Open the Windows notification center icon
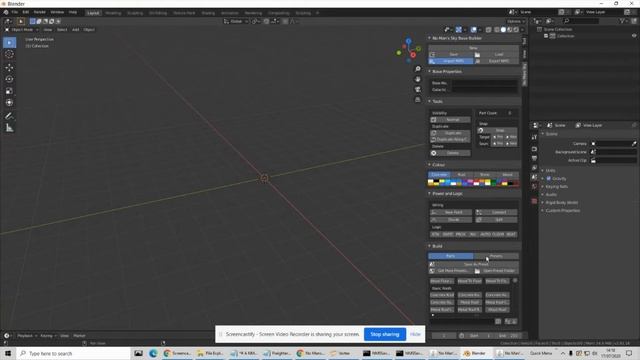This screenshot has height=360, width=640. click(x=629, y=353)
